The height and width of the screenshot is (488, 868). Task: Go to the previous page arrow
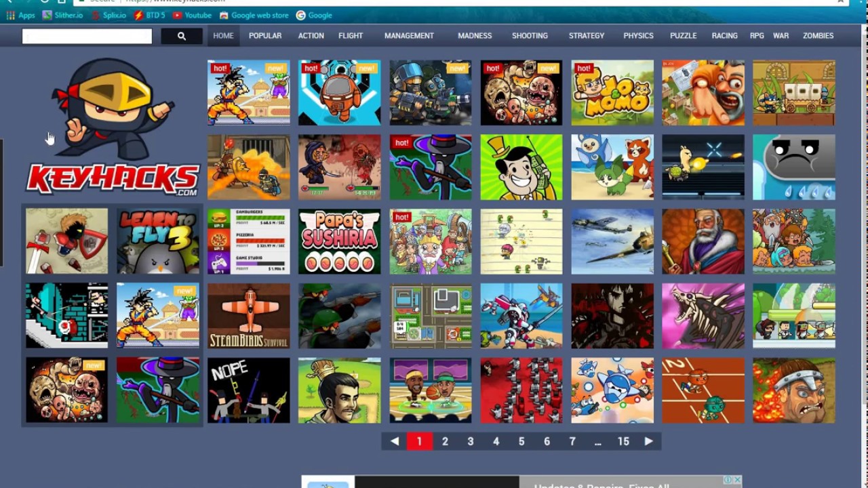(x=395, y=441)
